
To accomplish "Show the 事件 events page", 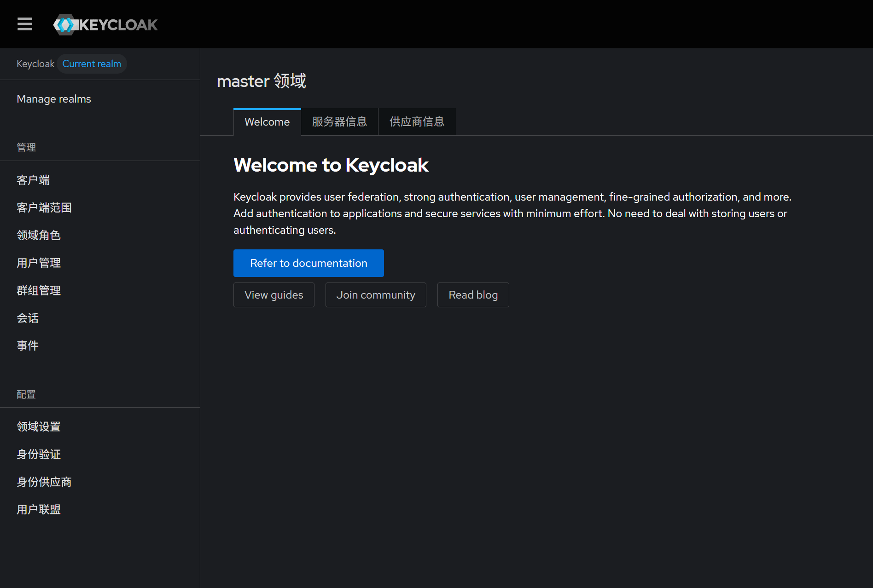I will (28, 346).
